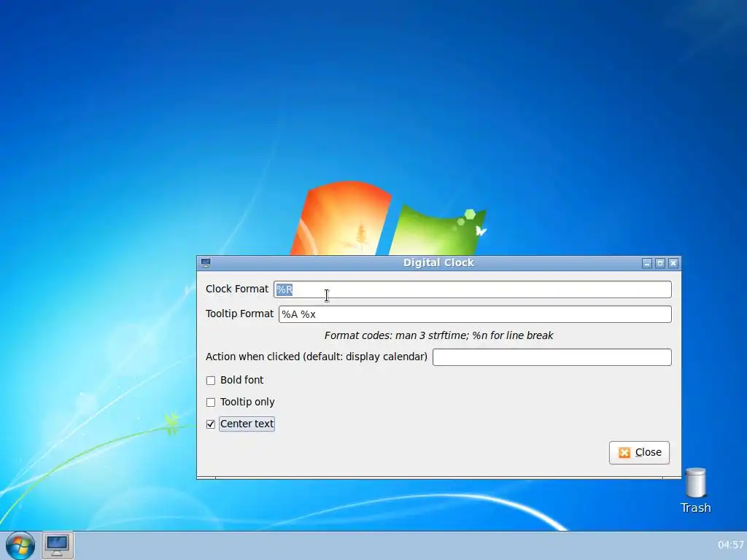
Task: Click the Action when clicked input field
Action: pos(552,357)
